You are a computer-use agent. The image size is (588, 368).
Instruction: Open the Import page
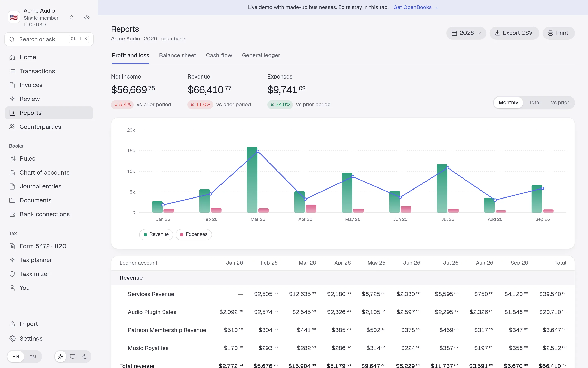[49, 324]
